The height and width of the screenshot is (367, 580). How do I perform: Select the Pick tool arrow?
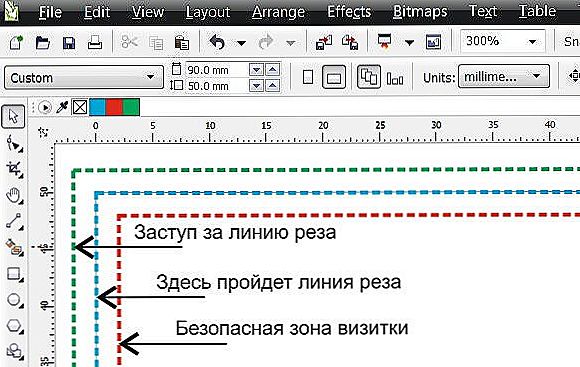point(13,117)
